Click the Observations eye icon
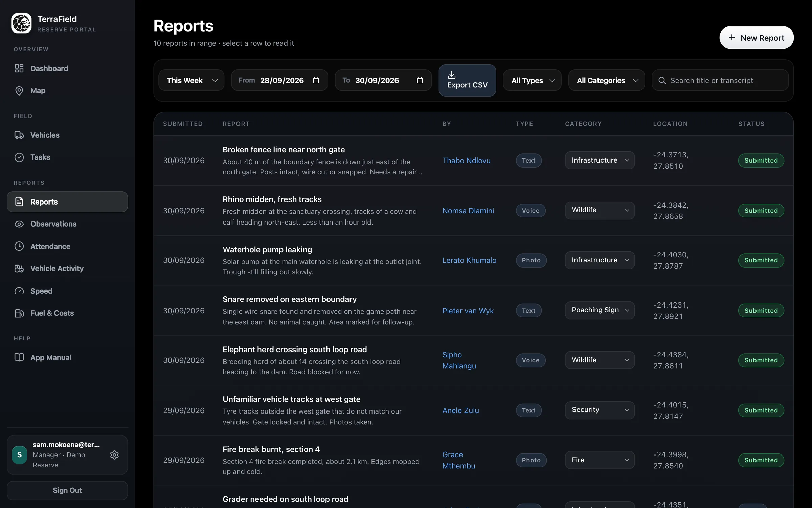 point(19,224)
